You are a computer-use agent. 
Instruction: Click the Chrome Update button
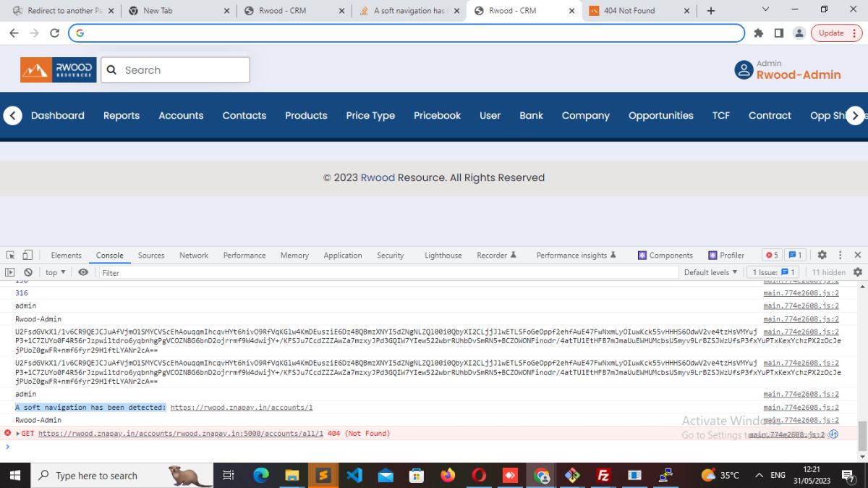coord(837,33)
